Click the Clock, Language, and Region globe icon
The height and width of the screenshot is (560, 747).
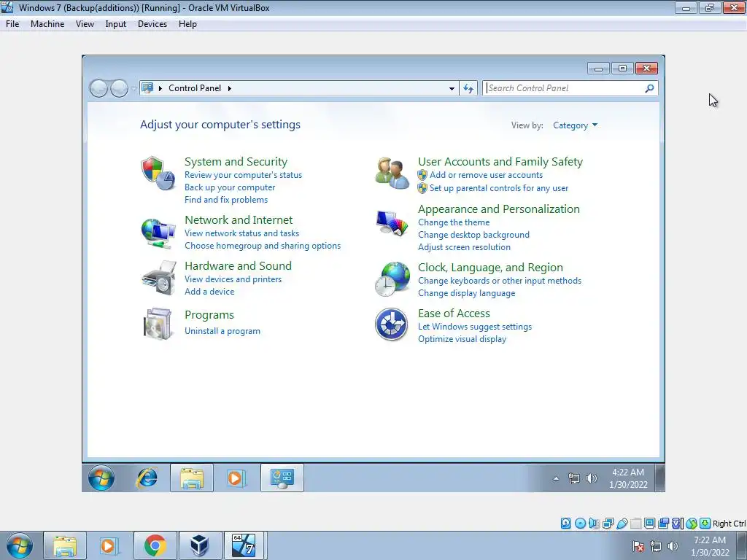point(392,279)
